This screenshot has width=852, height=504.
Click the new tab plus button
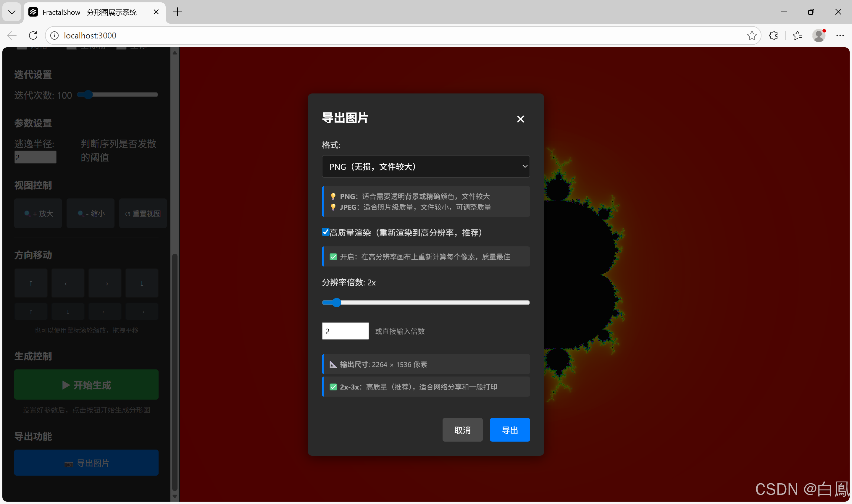point(177,12)
